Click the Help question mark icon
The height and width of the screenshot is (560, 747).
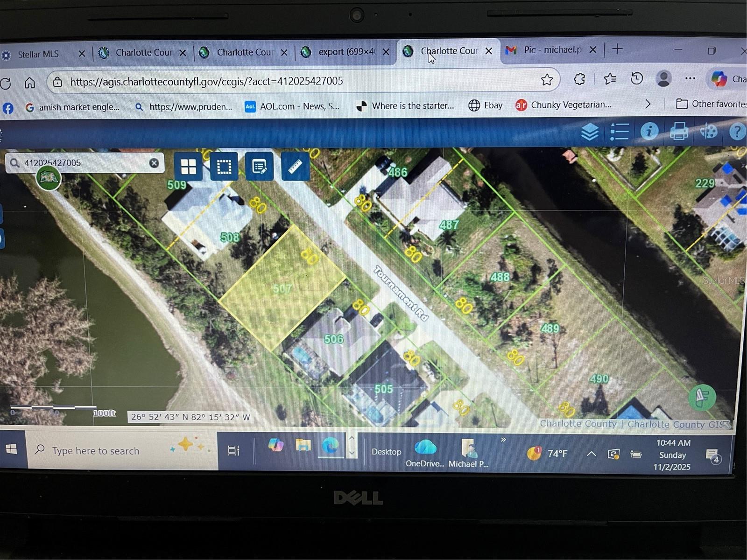[737, 132]
